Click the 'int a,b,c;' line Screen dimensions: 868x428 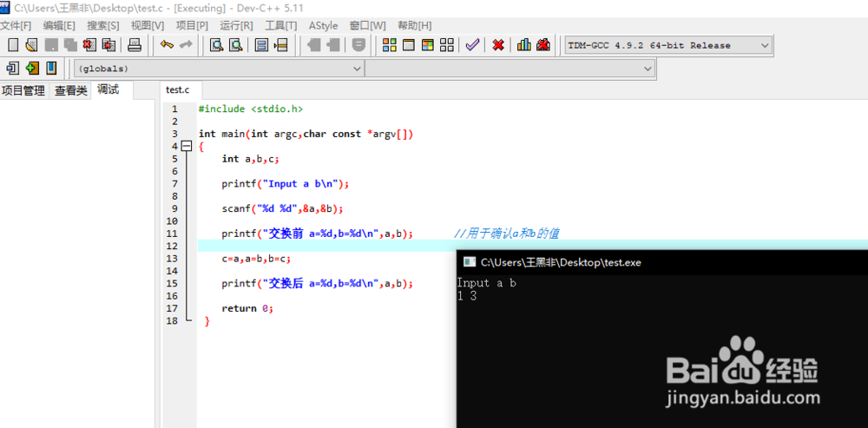[251, 159]
